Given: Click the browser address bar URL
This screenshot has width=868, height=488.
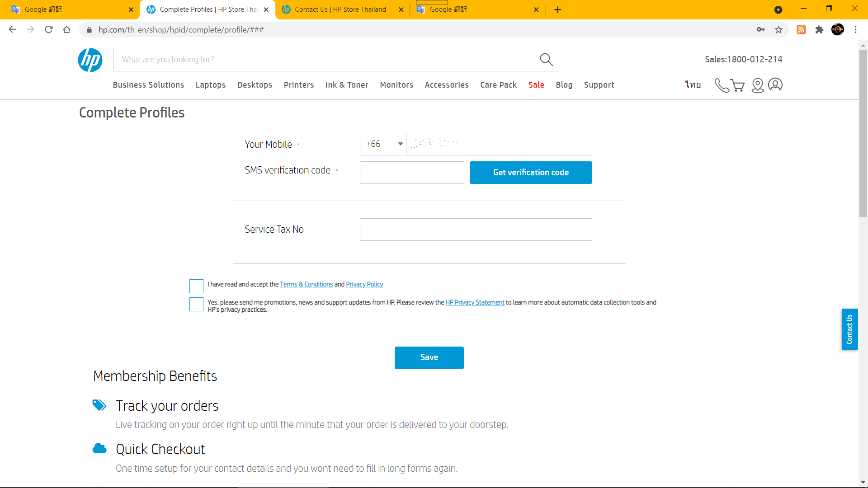Looking at the screenshot, I should (181, 30).
